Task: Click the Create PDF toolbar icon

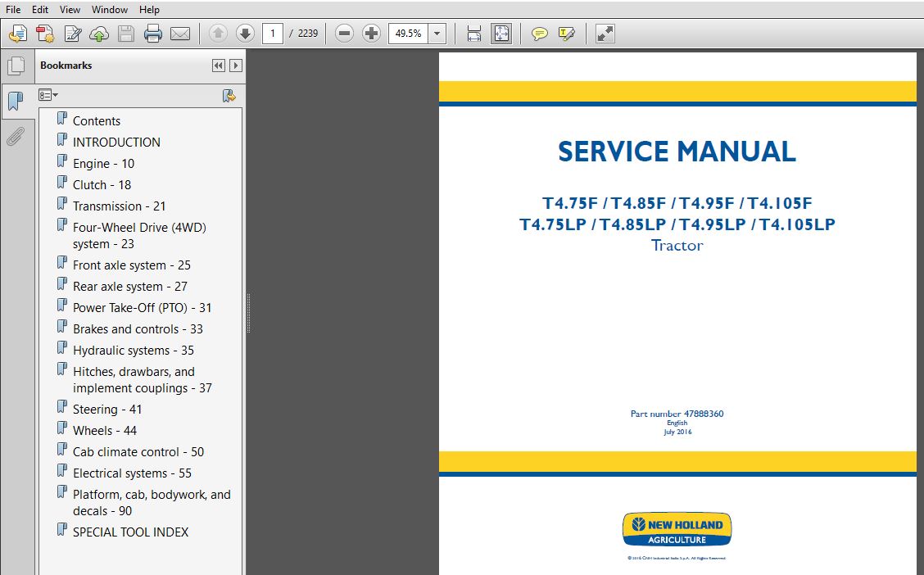Action: 18,34
